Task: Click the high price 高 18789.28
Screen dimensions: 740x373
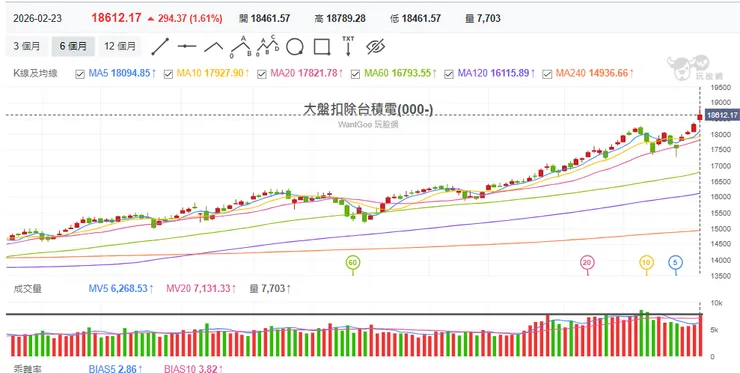Action: 340,19
